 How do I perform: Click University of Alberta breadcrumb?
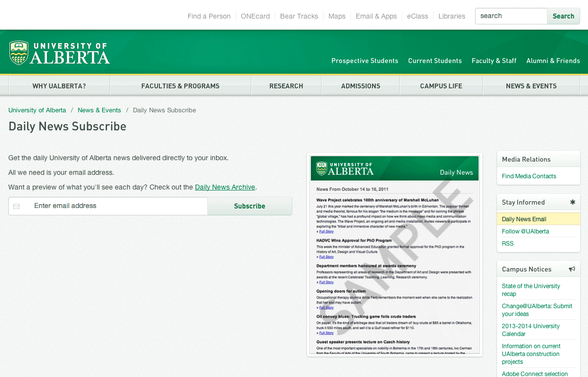(x=37, y=110)
